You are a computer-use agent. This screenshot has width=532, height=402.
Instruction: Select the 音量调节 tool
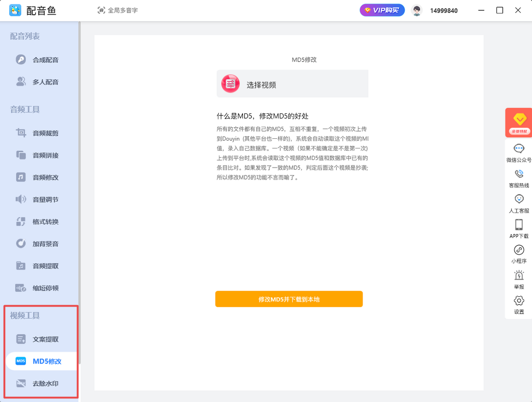click(39, 199)
